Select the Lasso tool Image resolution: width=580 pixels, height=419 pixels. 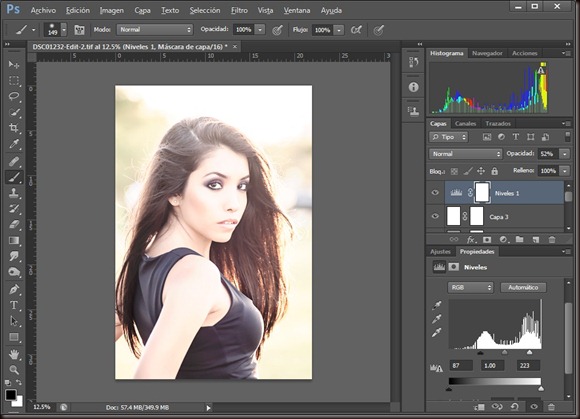(x=14, y=97)
